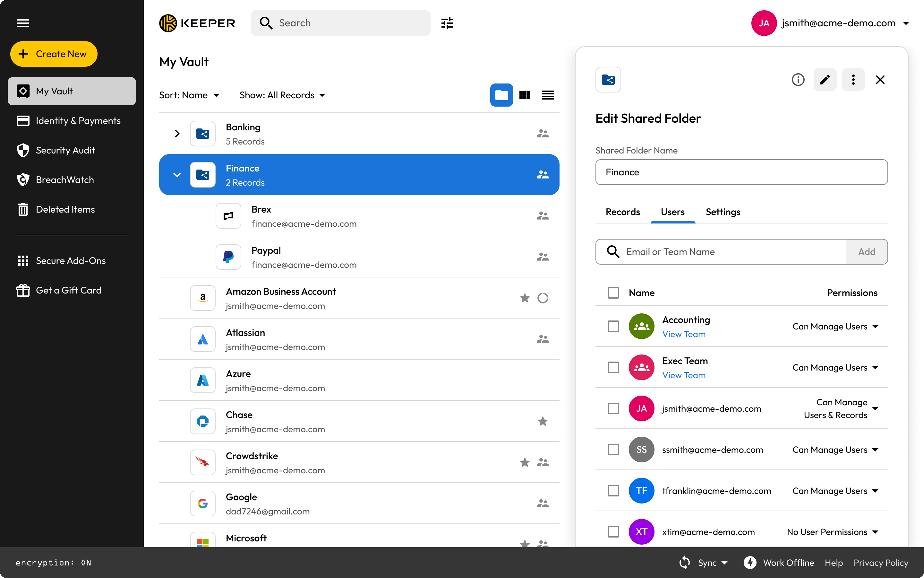Switch to grid view
This screenshot has height=578, width=924.
click(525, 95)
